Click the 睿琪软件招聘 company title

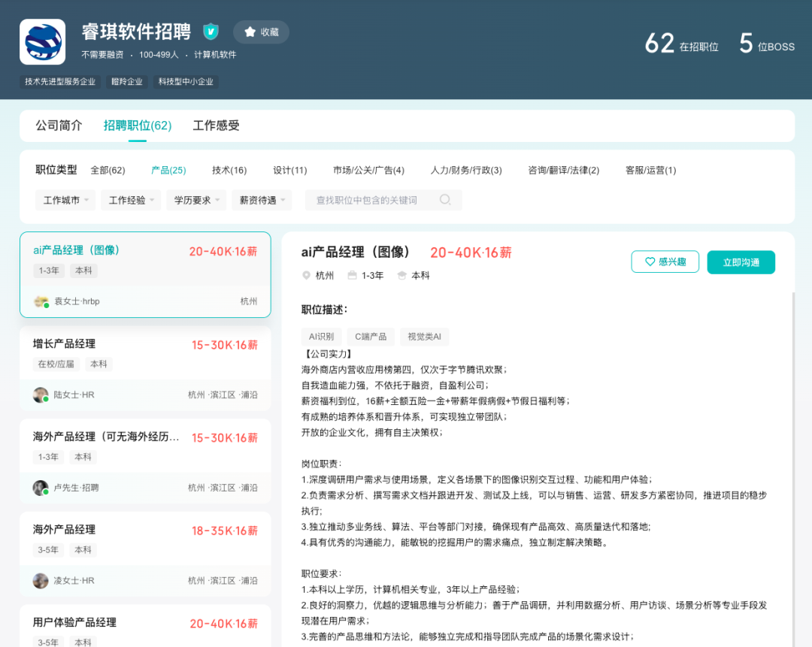click(136, 32)
